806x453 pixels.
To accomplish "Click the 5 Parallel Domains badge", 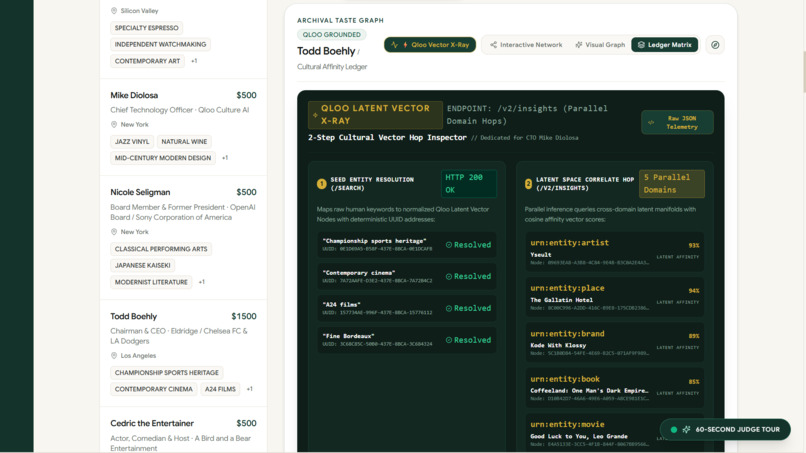I will (x=671, y=184).
